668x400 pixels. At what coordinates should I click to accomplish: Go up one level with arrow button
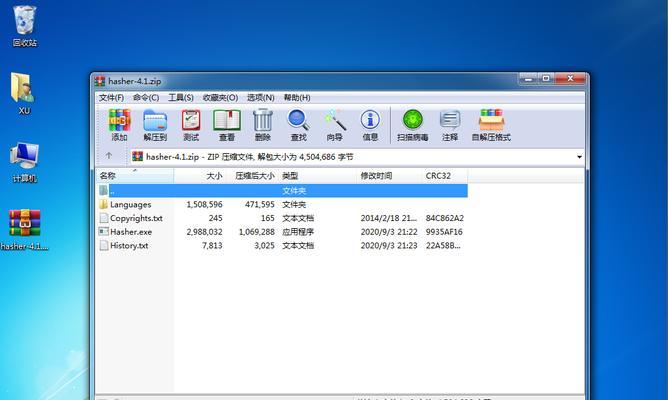[109, 156]
